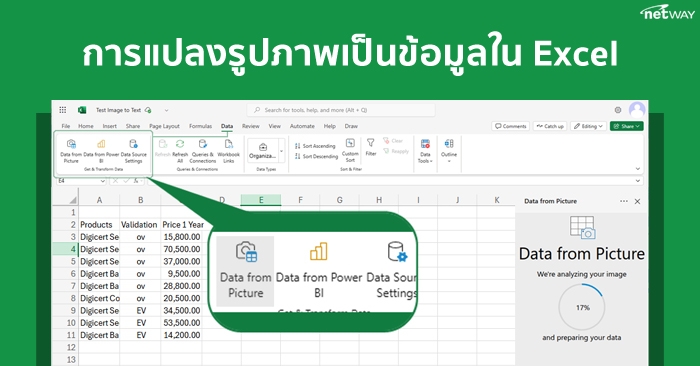This screenshot has height=366, width=700.
Task: Open the File menu
Action: pos(66,126)
